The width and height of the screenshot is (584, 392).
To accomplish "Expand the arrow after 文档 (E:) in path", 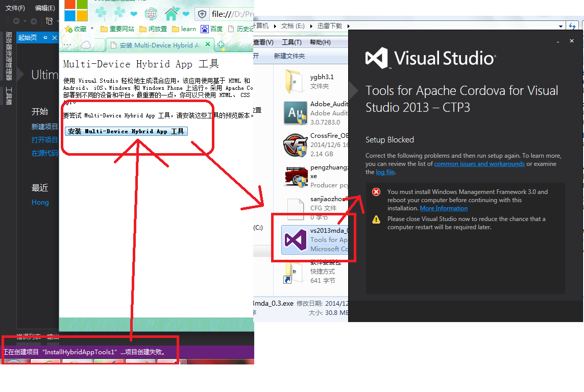I will click(x=311, y=26).
